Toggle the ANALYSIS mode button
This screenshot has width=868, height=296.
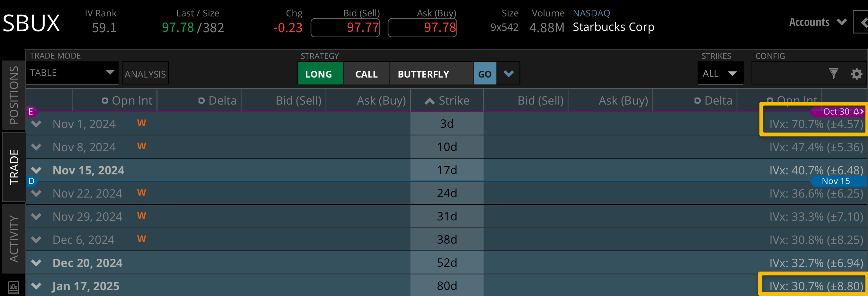click(145, 74)
